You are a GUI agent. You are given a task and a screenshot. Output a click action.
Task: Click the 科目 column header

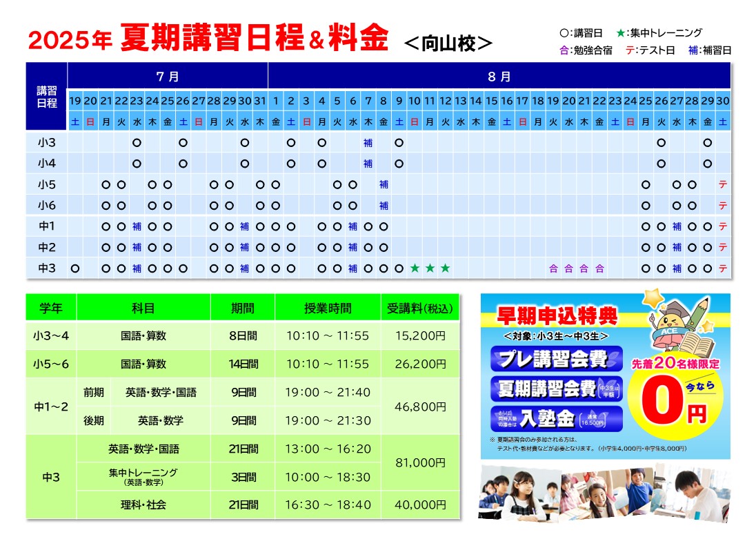pyautogui.click(x=143, y=308)
